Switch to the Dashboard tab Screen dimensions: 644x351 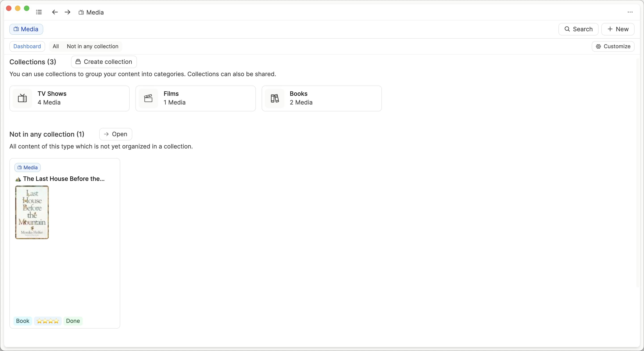point(27,46)
